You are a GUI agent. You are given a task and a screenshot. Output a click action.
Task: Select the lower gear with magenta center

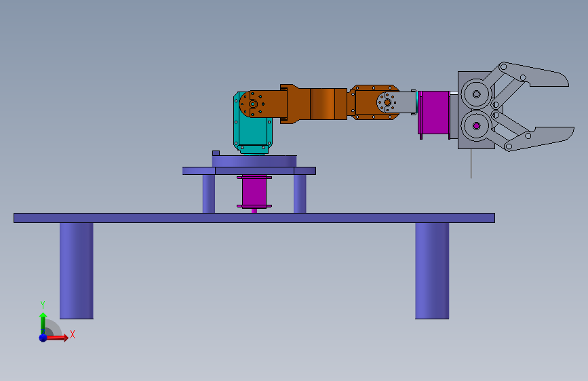[476, 126]
